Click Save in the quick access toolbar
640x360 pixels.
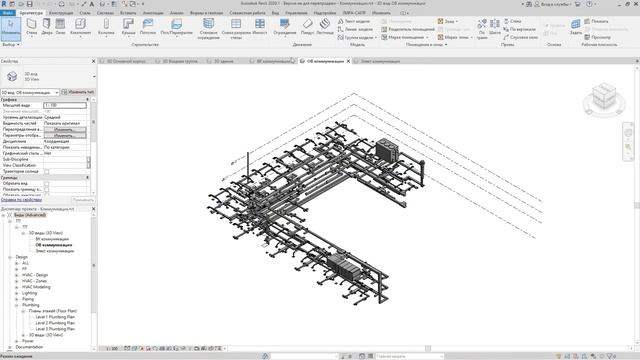(x=29, y=4)
